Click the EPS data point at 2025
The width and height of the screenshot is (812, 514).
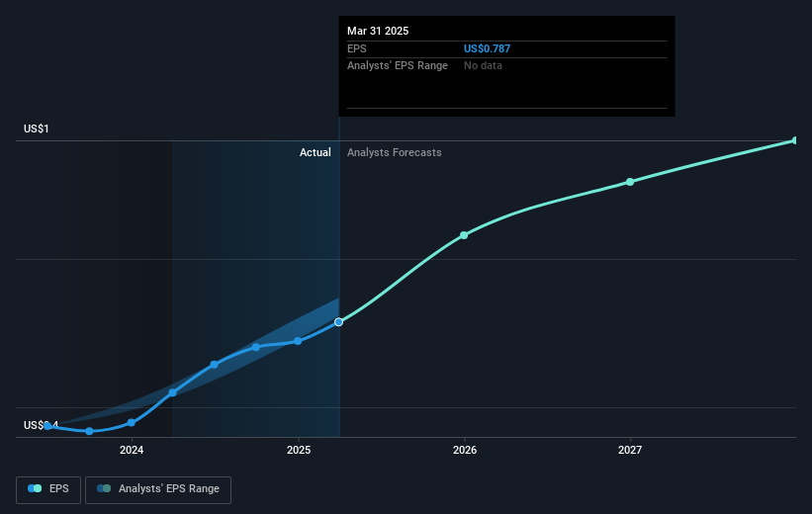[x=298, y=341]
